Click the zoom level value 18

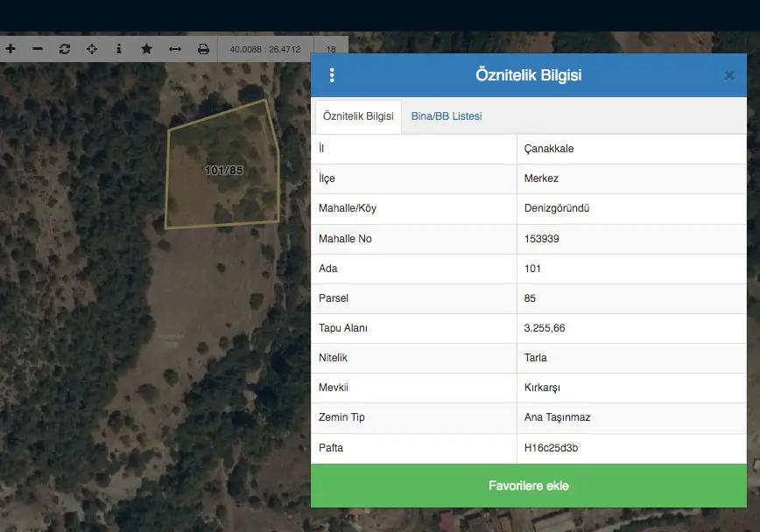pyautogui.click(x=331, y=49)
